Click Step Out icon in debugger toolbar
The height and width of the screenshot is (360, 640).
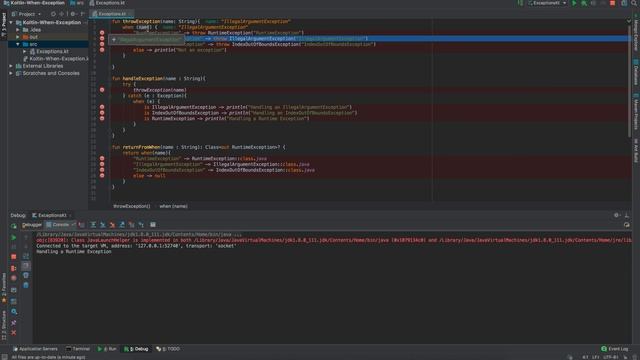pos(122,225)
